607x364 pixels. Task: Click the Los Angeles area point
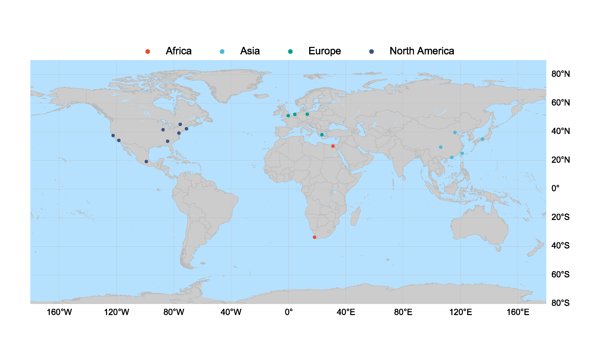(x=119, y=141)
